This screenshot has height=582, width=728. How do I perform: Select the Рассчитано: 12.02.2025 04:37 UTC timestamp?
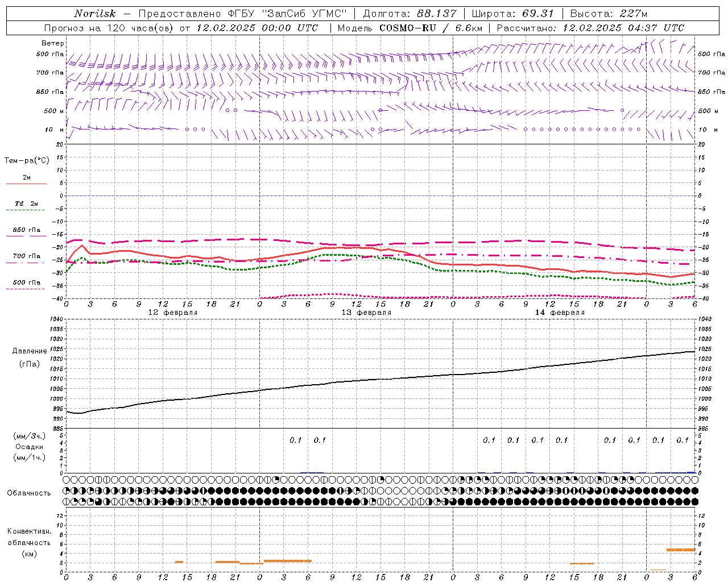coord(590,28)
